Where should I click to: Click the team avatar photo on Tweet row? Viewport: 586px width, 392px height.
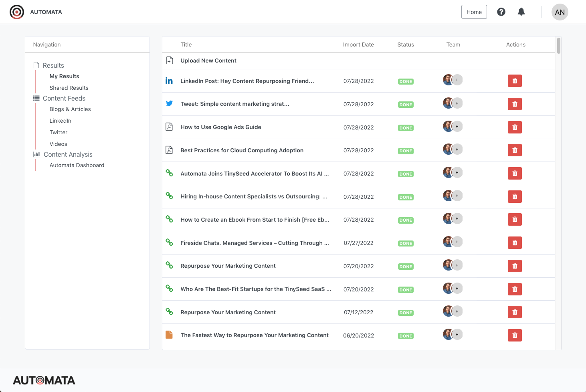tap(448, 103)
